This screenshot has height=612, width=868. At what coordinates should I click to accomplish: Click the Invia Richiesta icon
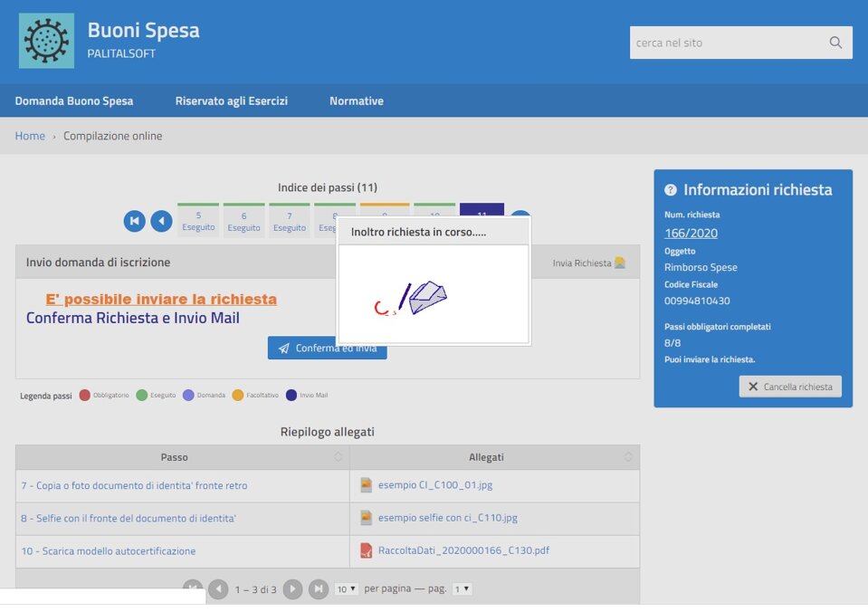pos(620,263)
